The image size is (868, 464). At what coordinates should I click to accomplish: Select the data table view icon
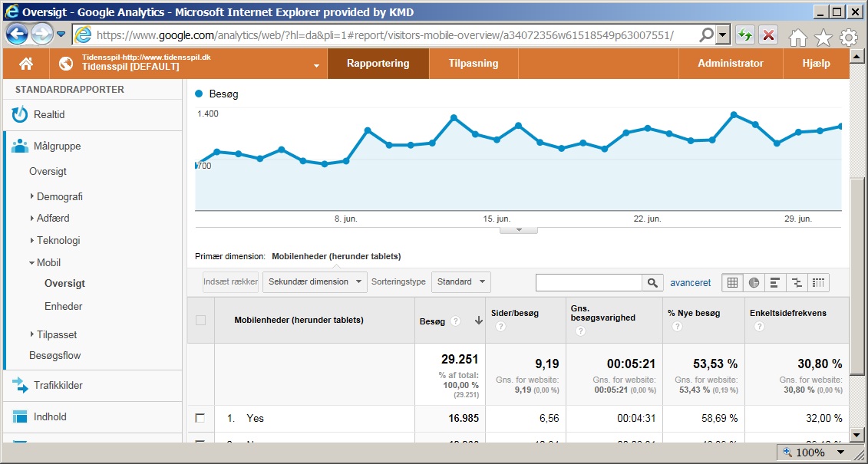pyautogui.click(x=732, y=282)
